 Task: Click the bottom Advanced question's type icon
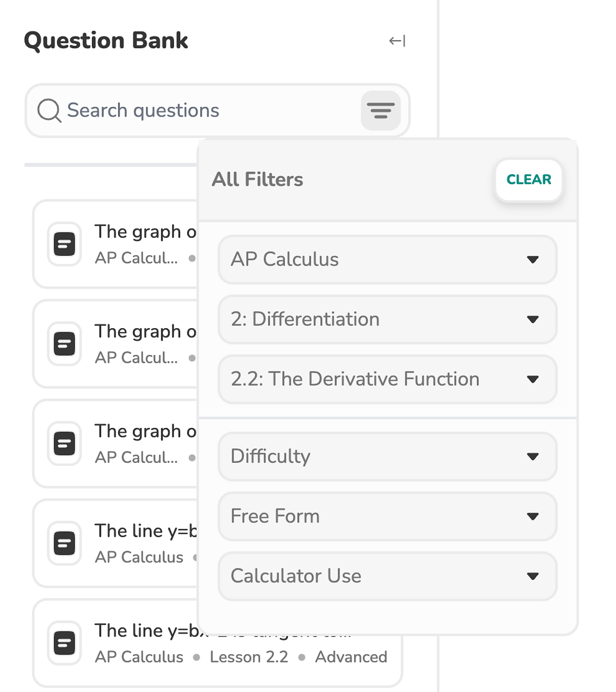pos(65,643)
